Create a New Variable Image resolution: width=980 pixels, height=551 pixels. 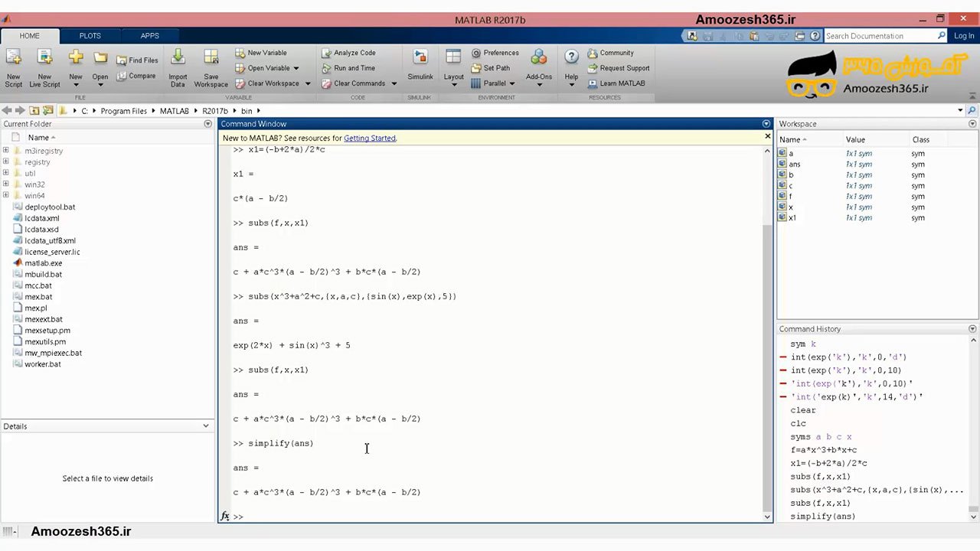coord(261,53)
